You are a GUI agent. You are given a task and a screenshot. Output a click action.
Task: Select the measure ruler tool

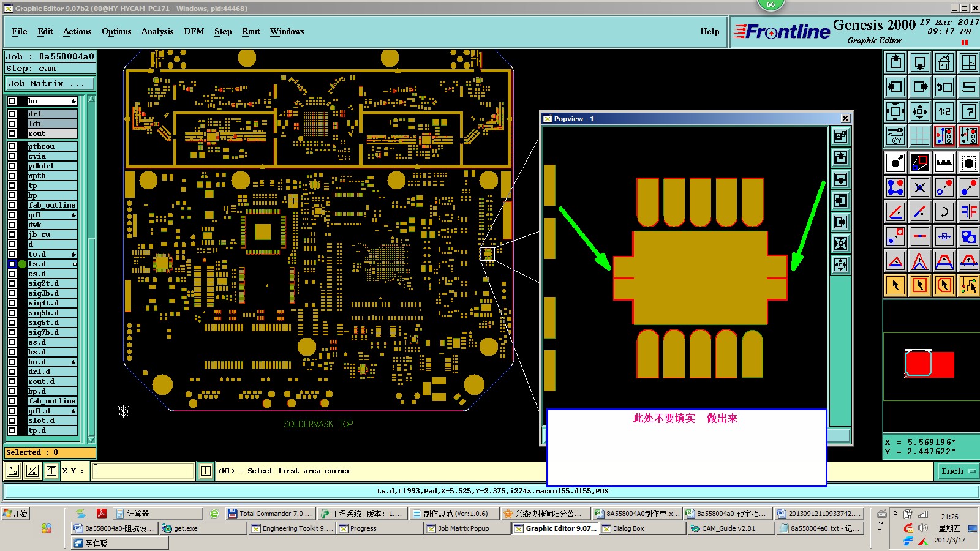944,163
